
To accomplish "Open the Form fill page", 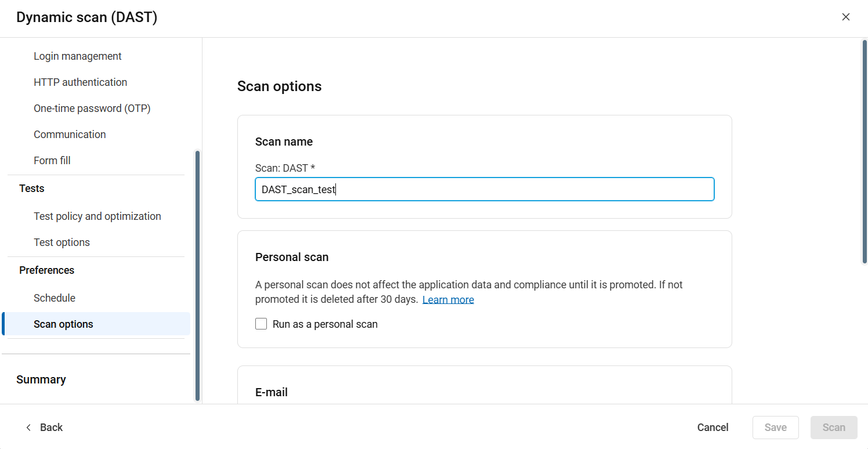I will [52, 161].
